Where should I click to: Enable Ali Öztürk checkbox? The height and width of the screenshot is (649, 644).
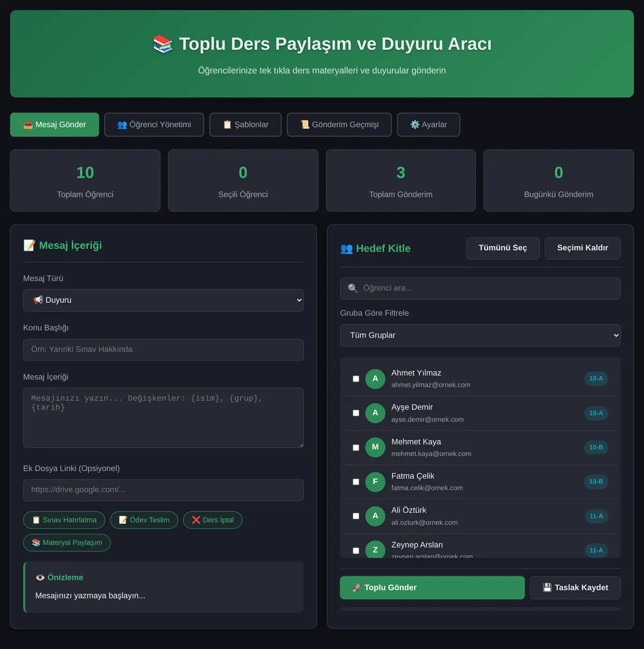coord(356,516)
